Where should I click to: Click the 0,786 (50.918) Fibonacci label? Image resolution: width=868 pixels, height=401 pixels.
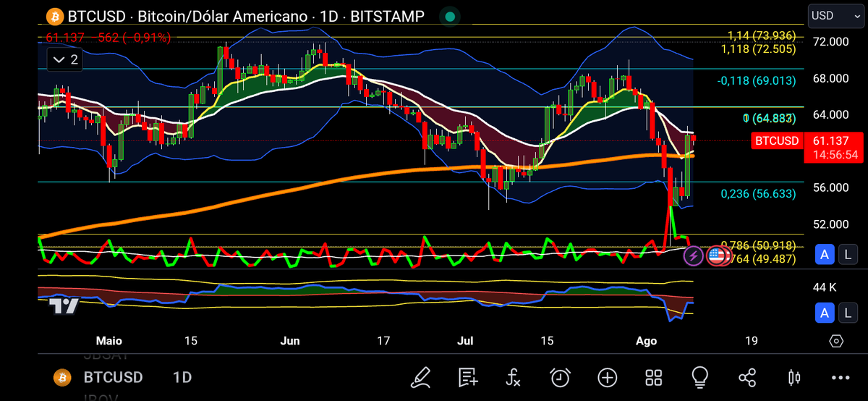pyautogui.click(x=758, y=245)
